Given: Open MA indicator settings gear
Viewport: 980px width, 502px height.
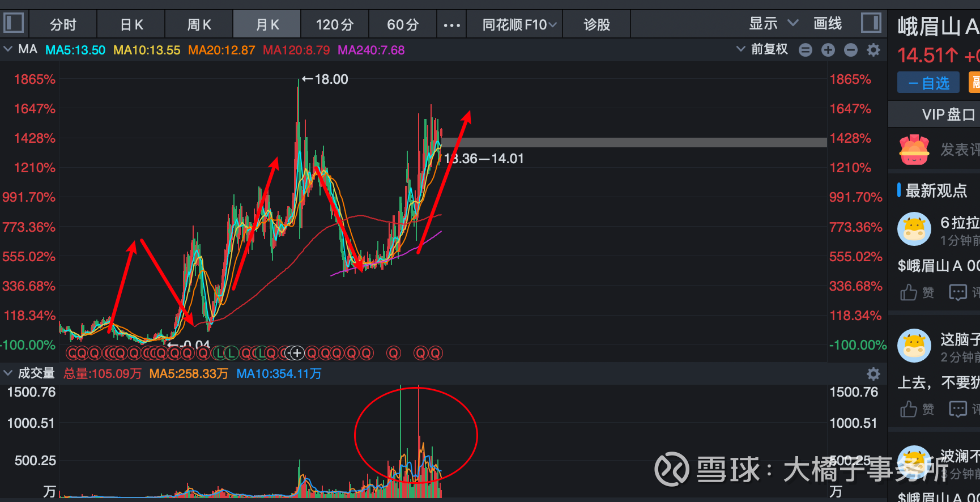Looking at the screenshot, I should [874, 50].
